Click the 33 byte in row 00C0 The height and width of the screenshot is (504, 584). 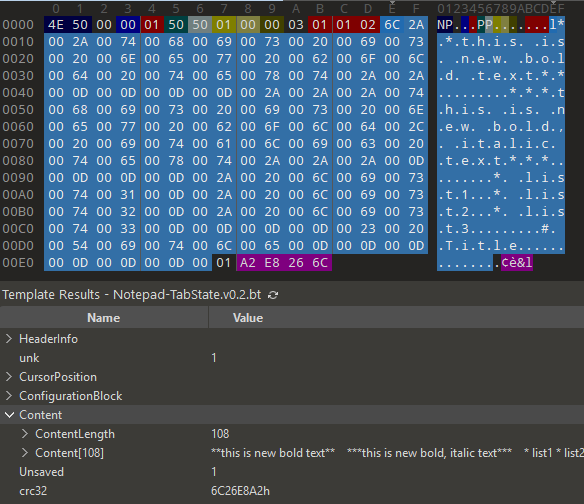coord(128,229)
